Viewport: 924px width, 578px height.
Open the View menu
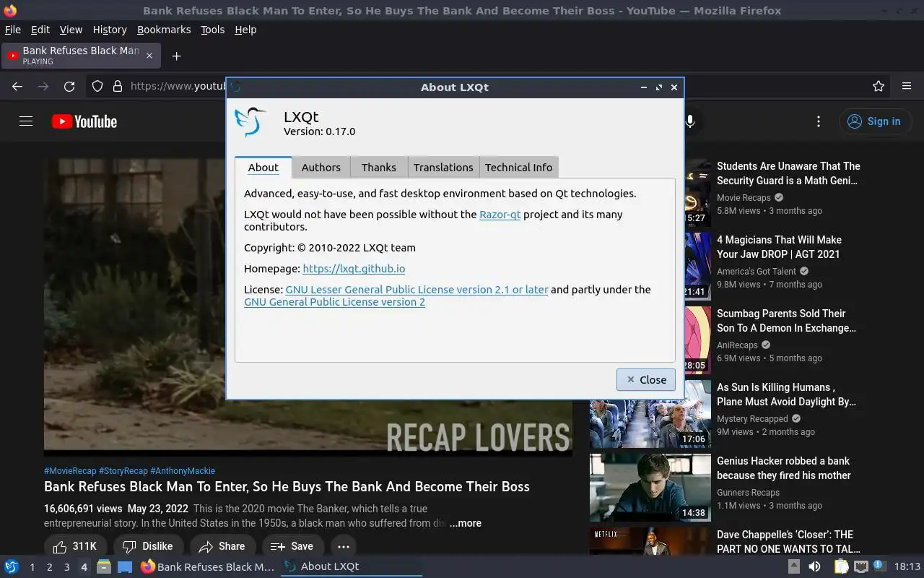point(71,30)
